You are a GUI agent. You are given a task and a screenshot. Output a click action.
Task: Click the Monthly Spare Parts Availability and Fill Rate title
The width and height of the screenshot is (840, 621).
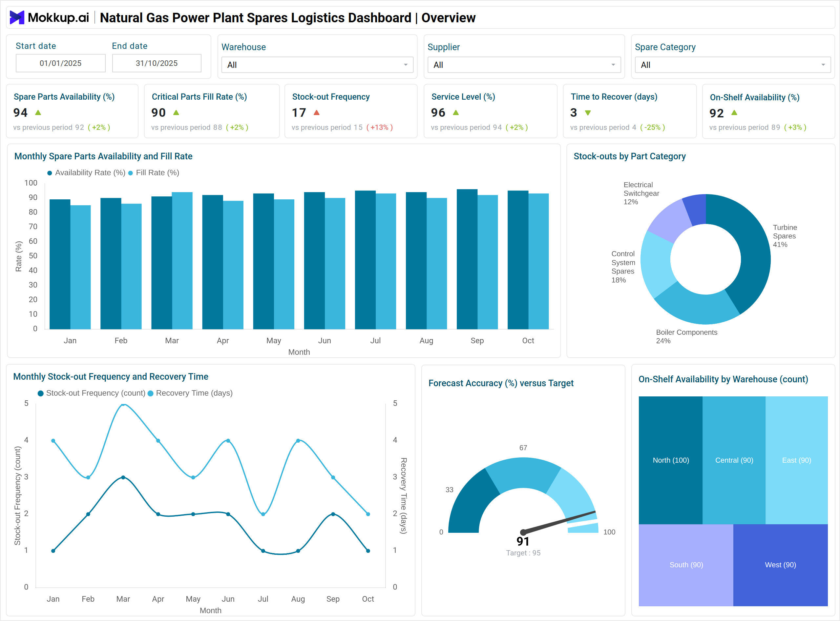tap(103, 156)
